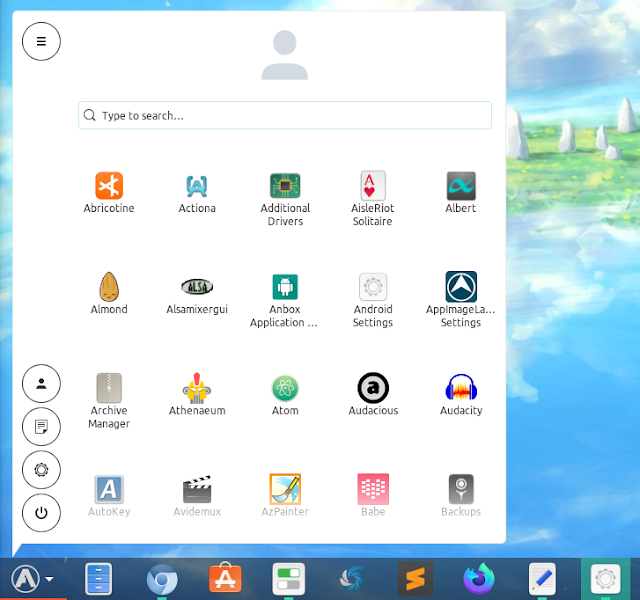640x600 pixels.
Task: Open the settings gear sidebar button
Action: point(41,470)
